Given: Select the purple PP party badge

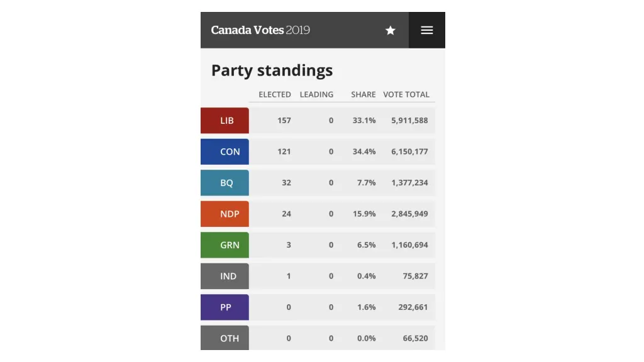Looking at the screenshot, I should click(225, 307).
